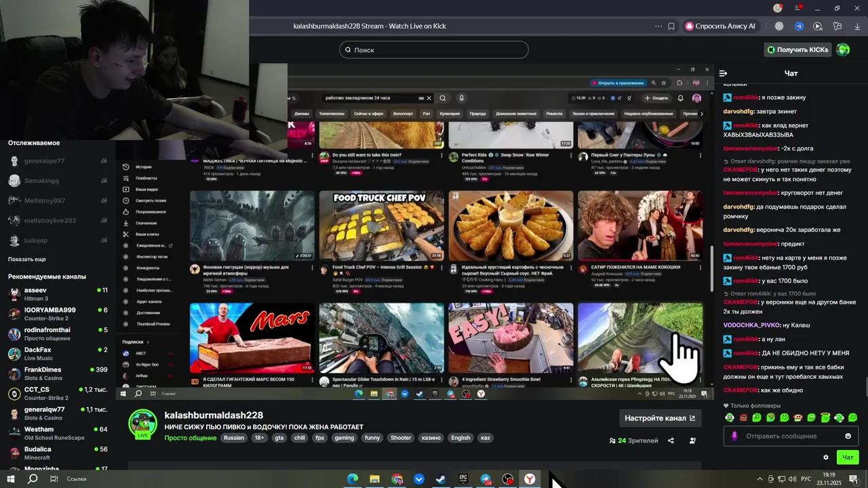Switch the РУС keyboard language indicator

point(806,479)
